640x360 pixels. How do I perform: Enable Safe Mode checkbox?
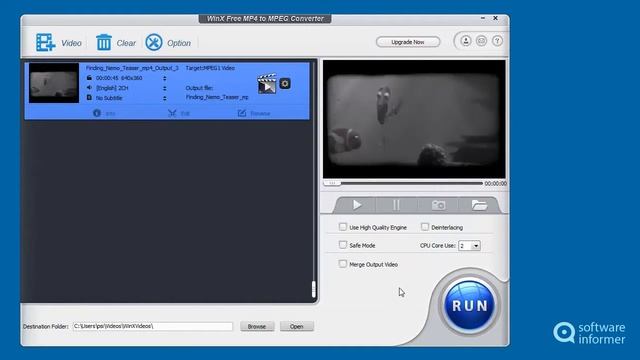tap(343, 245)
